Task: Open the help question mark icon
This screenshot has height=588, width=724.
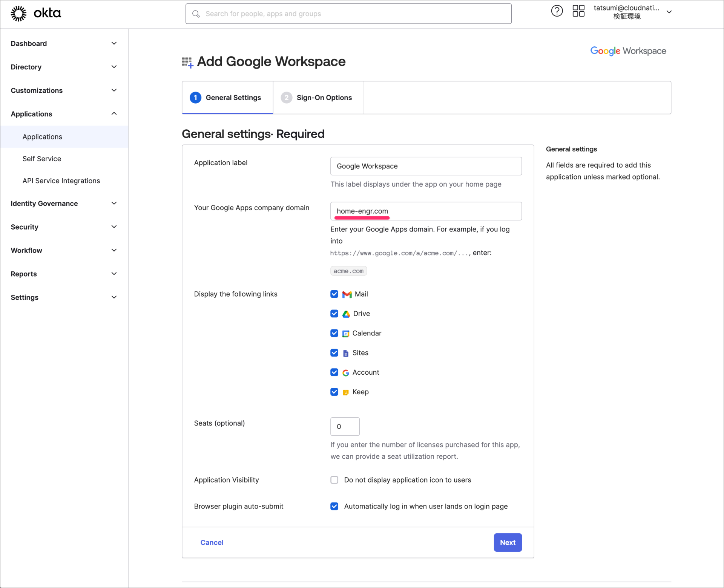Action: pos(557,11)
